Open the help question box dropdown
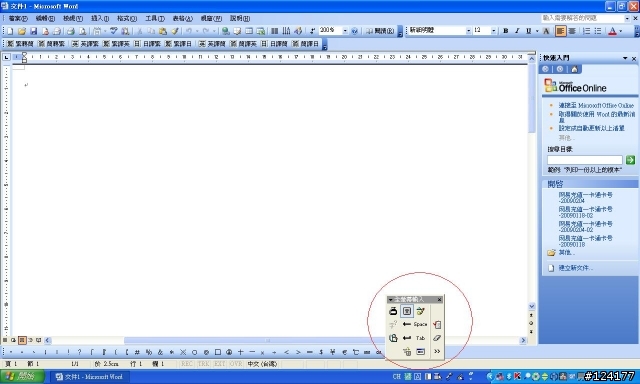The height and width of the screenshot is (384, 640). (627, 18)
